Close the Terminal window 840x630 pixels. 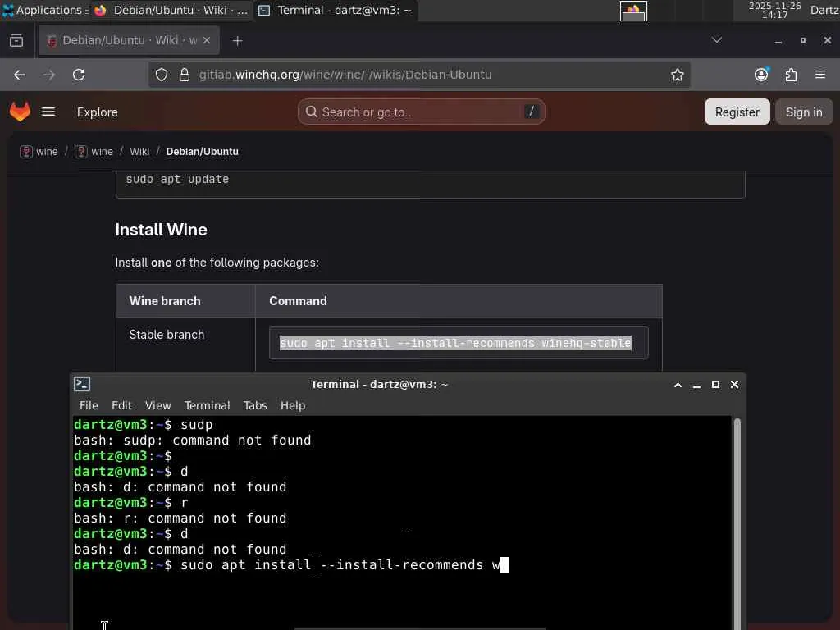click(x=734, y=385)
